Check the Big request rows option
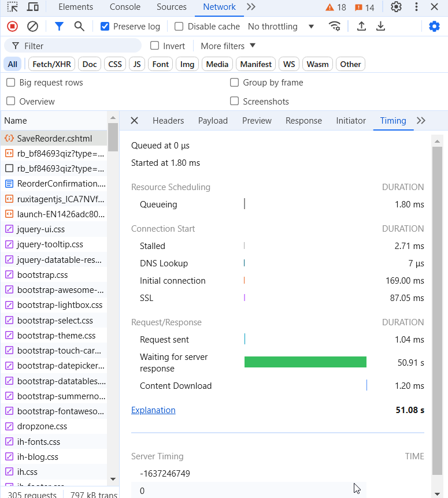The width and height of the screenshot is (448, 498). [x=10, y=83]
